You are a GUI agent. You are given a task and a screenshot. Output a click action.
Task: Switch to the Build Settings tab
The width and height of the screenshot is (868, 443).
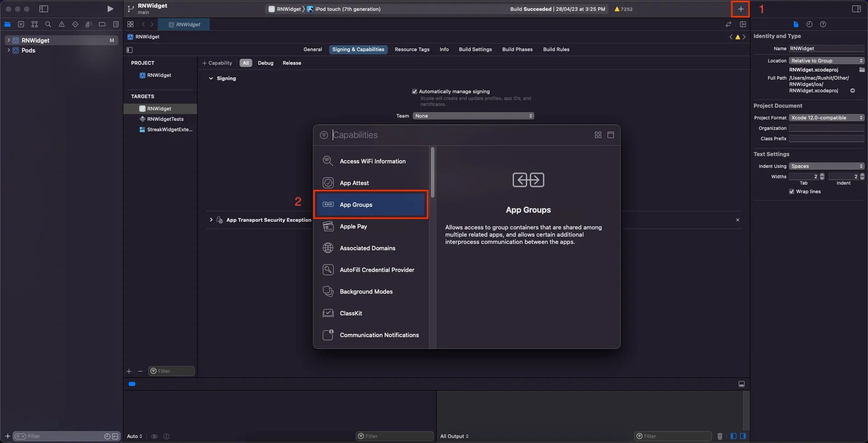coord(475,49)
